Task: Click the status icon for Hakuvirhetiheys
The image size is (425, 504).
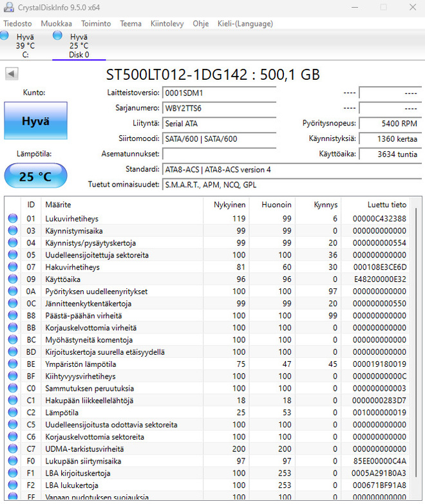Action: [13, 266]
